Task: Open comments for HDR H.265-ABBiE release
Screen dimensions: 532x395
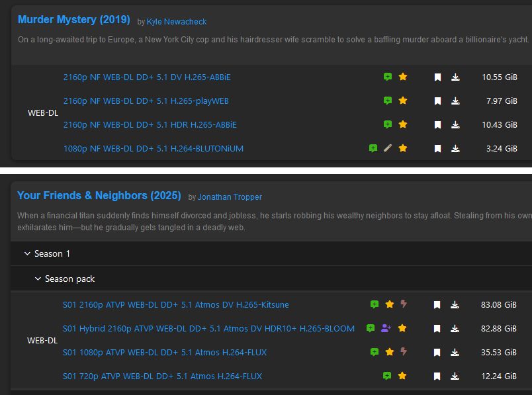Action: (x=388, y=124)
